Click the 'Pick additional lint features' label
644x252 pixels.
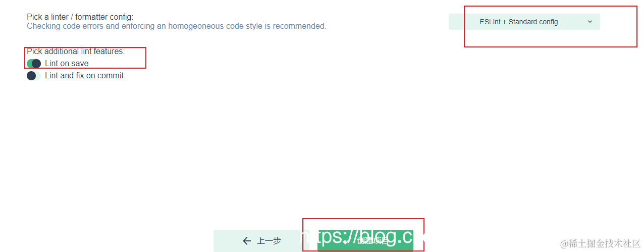(76, 52)
